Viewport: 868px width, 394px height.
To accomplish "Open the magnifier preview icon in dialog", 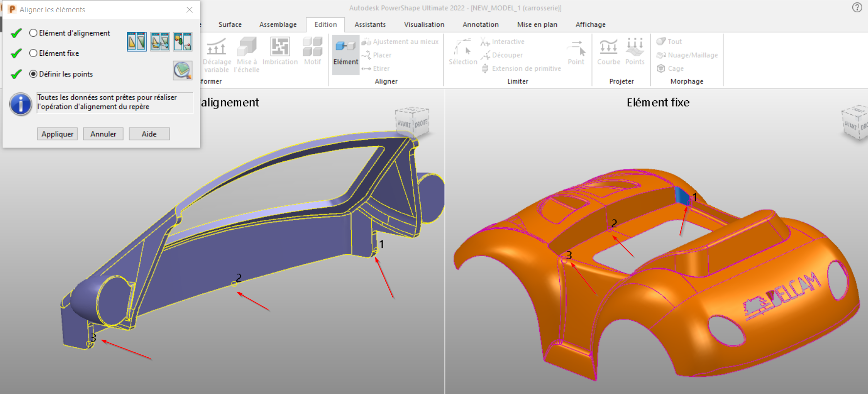I will tap(182, 70).
